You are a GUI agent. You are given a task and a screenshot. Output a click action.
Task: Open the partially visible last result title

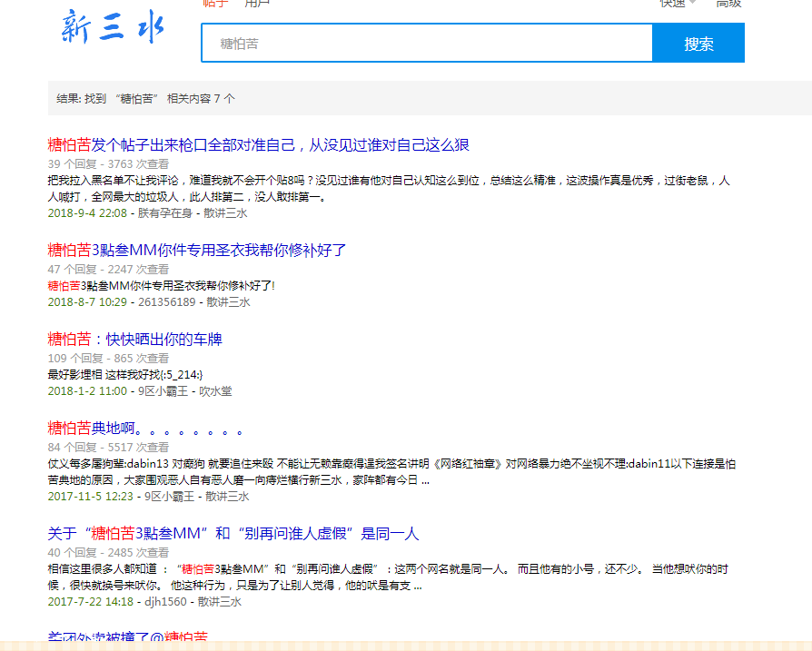point(127,637)
